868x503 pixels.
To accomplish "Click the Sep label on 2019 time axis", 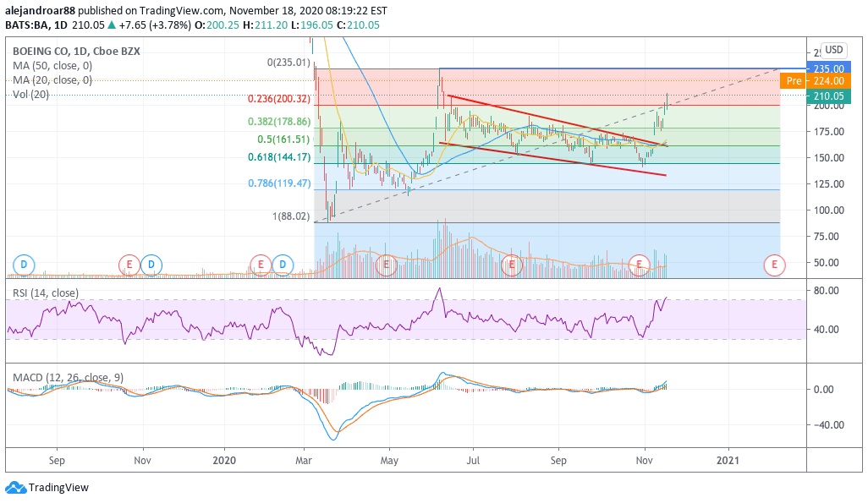I will 57,461.
